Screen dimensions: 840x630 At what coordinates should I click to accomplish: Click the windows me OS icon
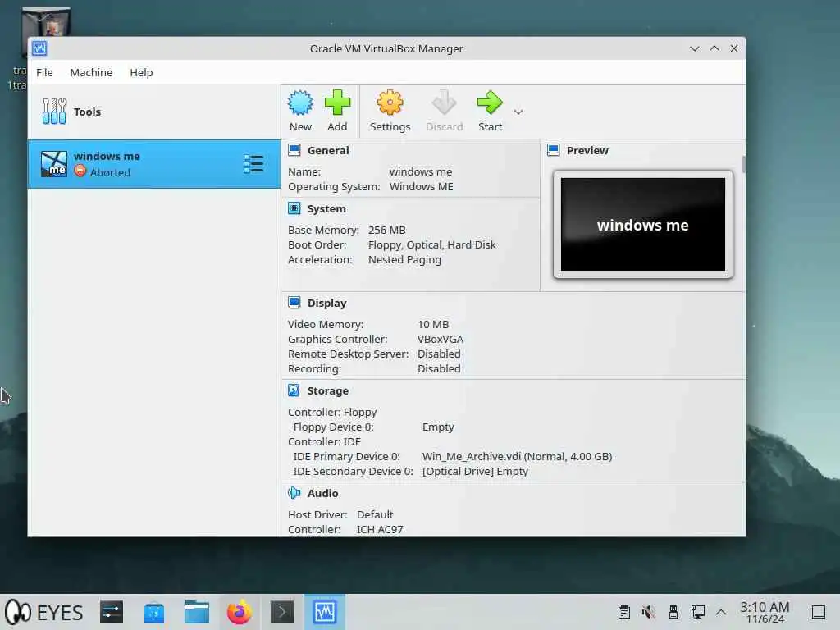click(54, 164)
